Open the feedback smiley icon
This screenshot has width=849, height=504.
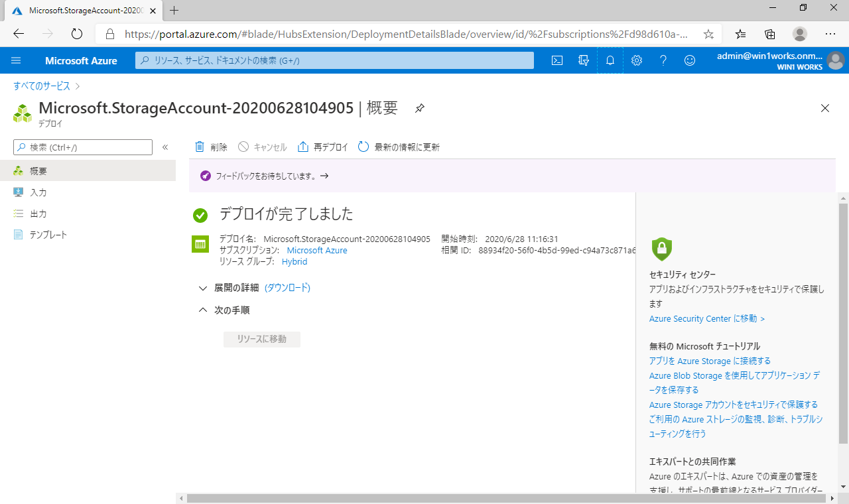tap(690, 60)
